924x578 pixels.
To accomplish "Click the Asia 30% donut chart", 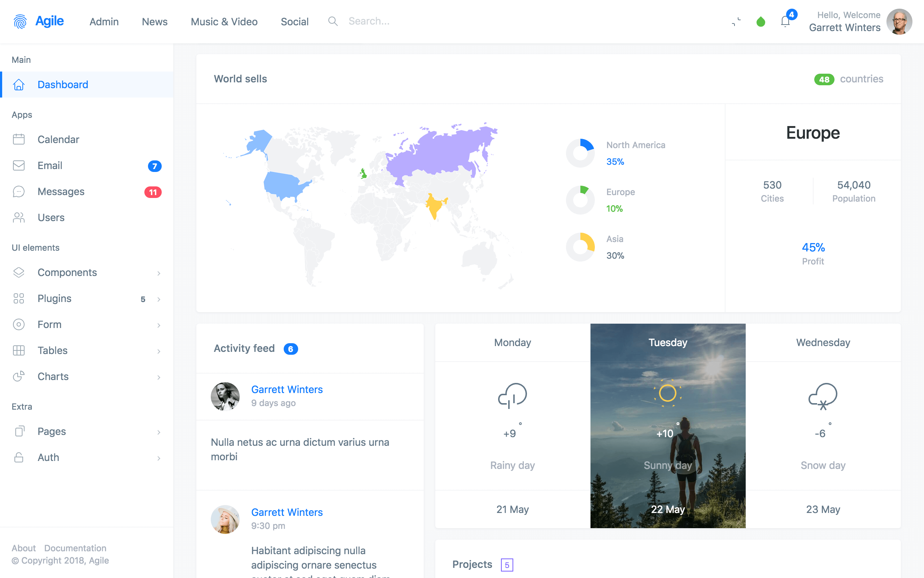I will 580,247.
